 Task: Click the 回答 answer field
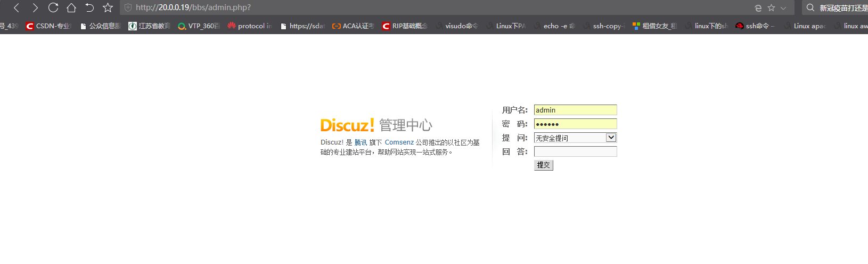click(575, 151)
